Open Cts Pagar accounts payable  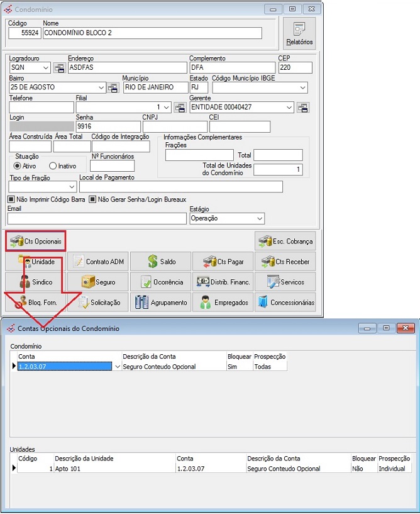pyautogui.click(x=223, y=262)
